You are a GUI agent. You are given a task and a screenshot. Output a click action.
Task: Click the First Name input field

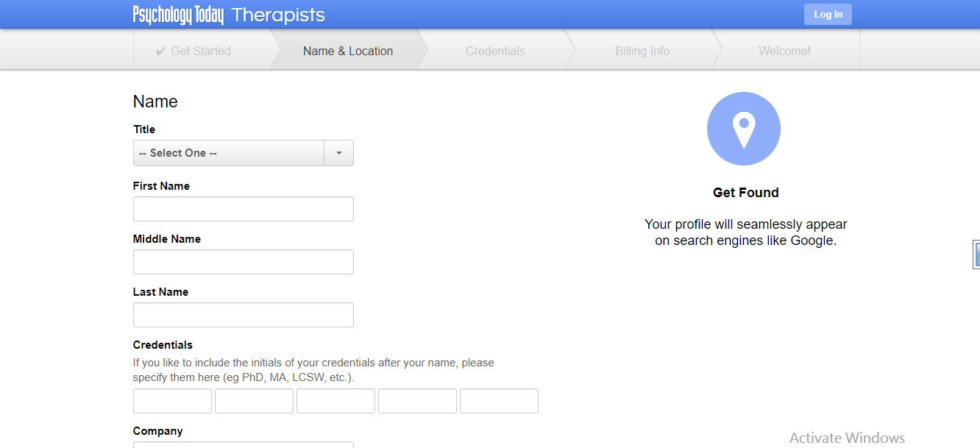click(244, 209)
